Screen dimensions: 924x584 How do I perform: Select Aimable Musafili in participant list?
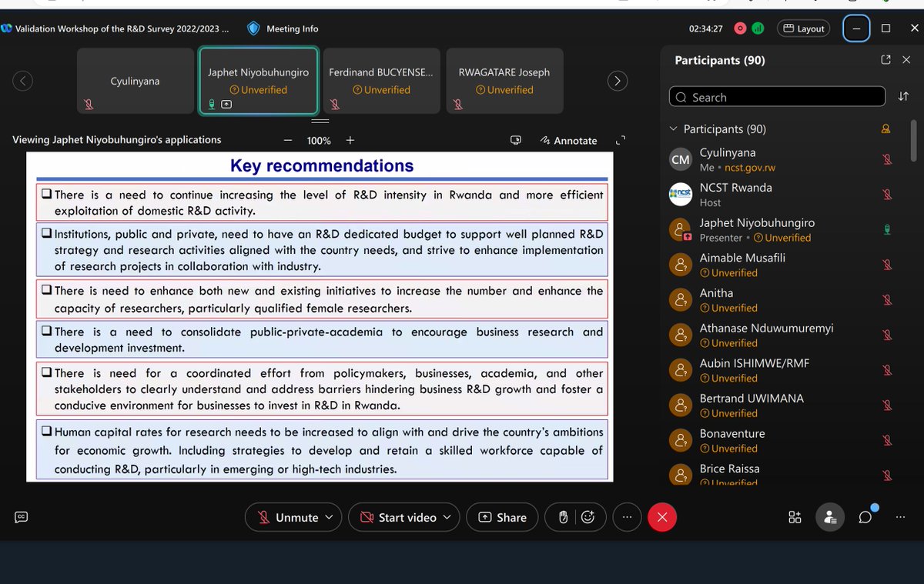[784, 265]
